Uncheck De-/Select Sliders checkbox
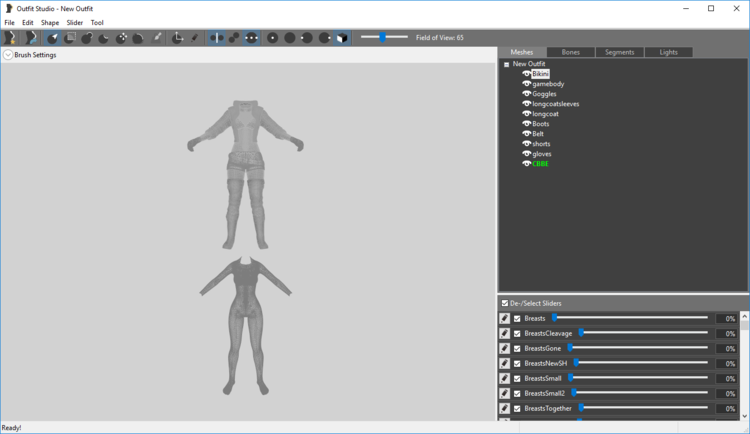The width and height of the screenshot is (750, 434). pos(505,303)
